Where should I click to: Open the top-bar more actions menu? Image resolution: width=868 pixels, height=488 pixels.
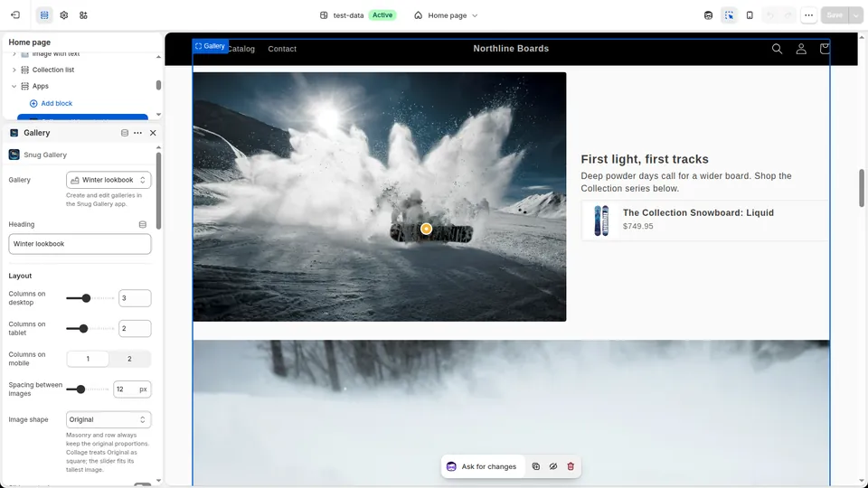[x=808, y=15]
